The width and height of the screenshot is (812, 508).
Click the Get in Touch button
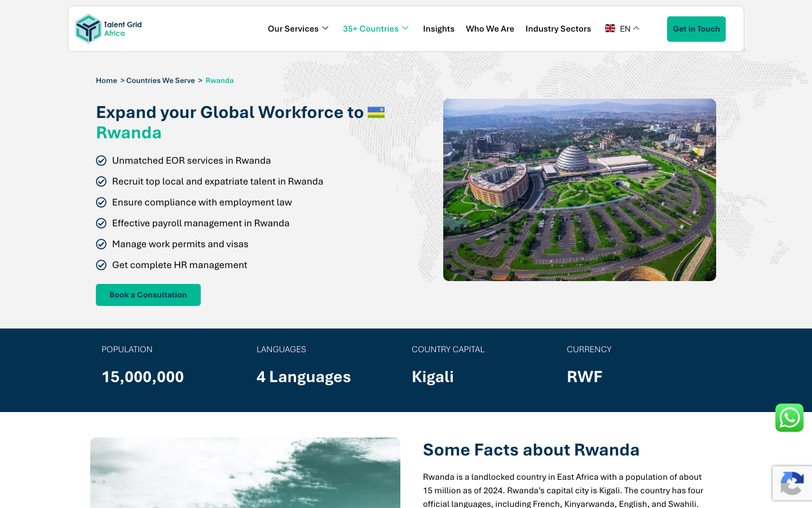pos(696,29)
